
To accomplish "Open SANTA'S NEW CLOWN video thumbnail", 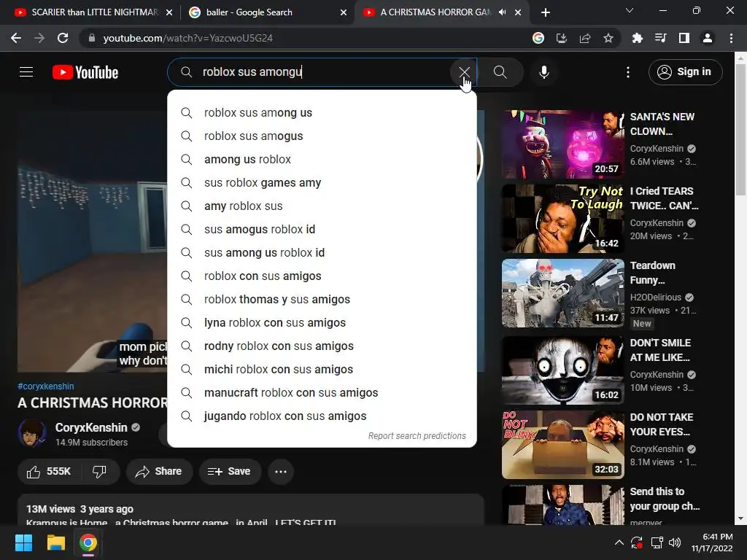I will pyautogui.click(x=562, y=144).
